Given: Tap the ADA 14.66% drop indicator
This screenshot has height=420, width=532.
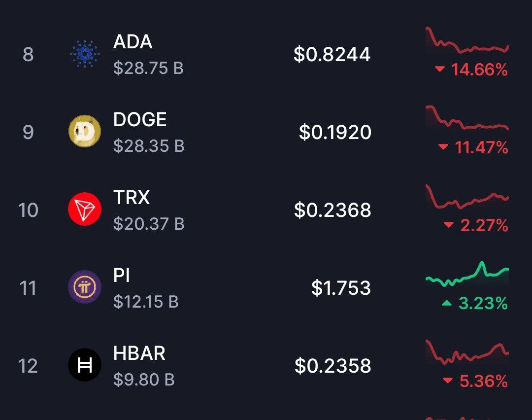Looking at the screenshot, I should (471, 70).
